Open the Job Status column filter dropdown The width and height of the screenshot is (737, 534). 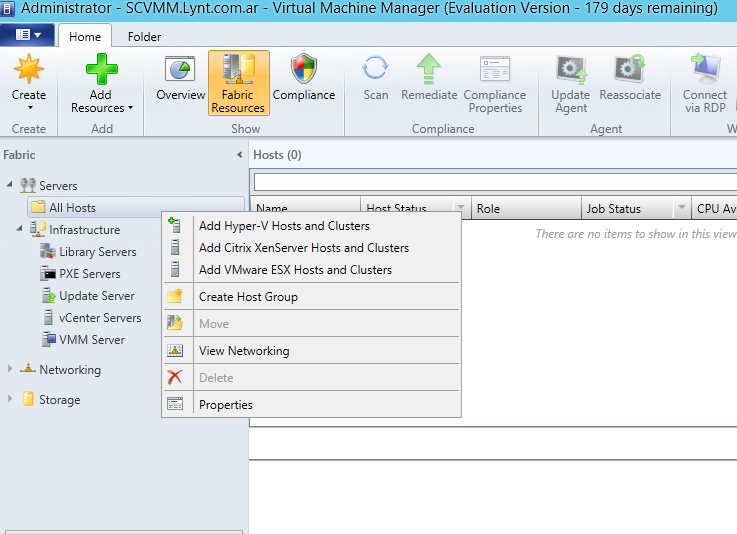pyautogui.click(x=682, y=207)
